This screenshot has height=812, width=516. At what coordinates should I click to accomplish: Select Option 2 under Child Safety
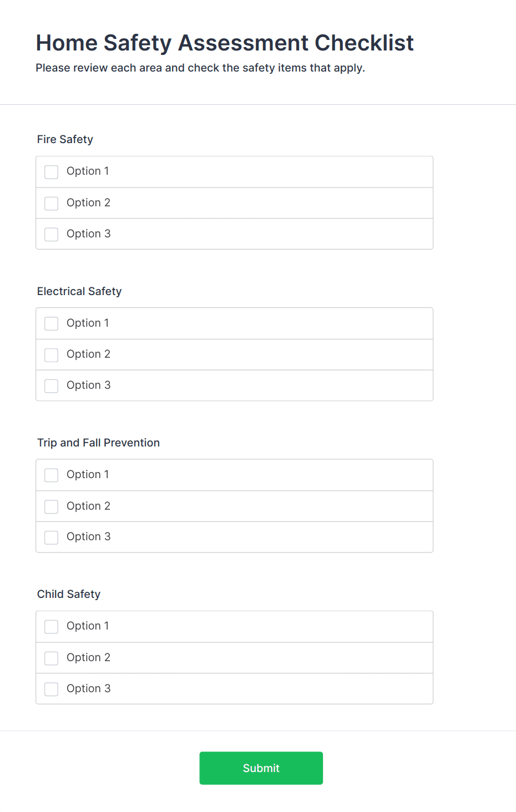click(x=52, y=658)
